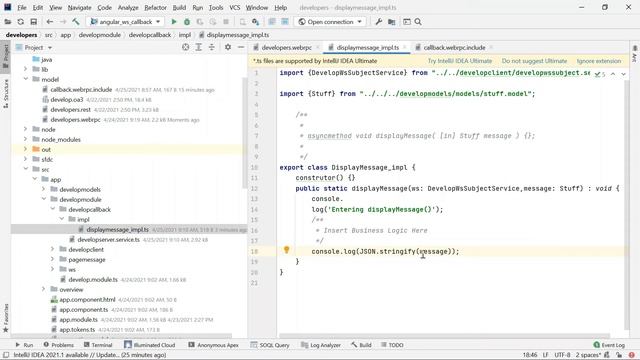Click the Search Everywhere magnifier icon
Image resolution: width=640 pixels, height=360 pixels.
pos(418,22)
